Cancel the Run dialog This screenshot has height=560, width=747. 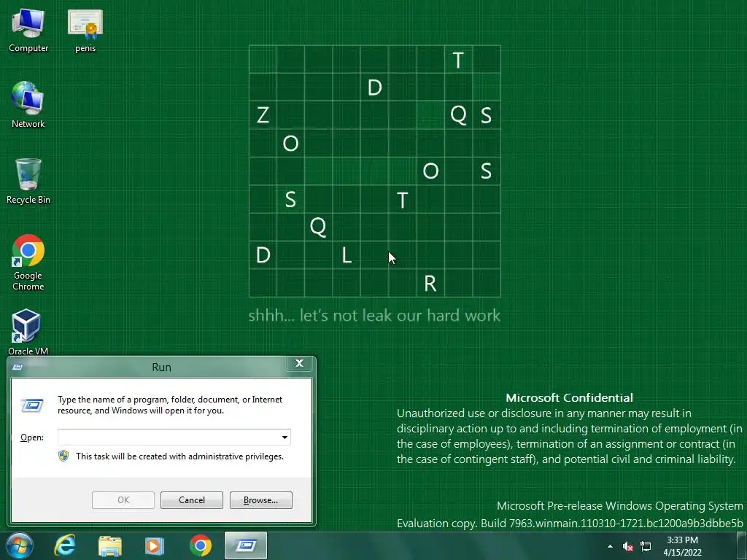(192, 500)
